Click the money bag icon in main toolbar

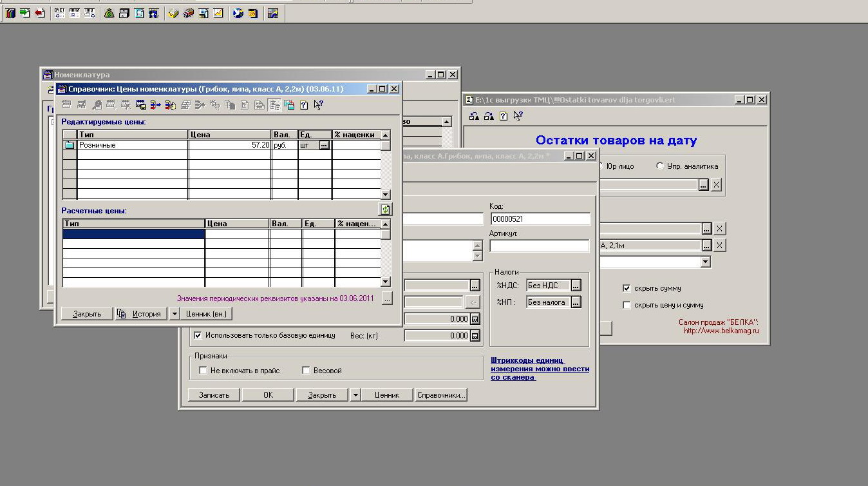point(109,13)
